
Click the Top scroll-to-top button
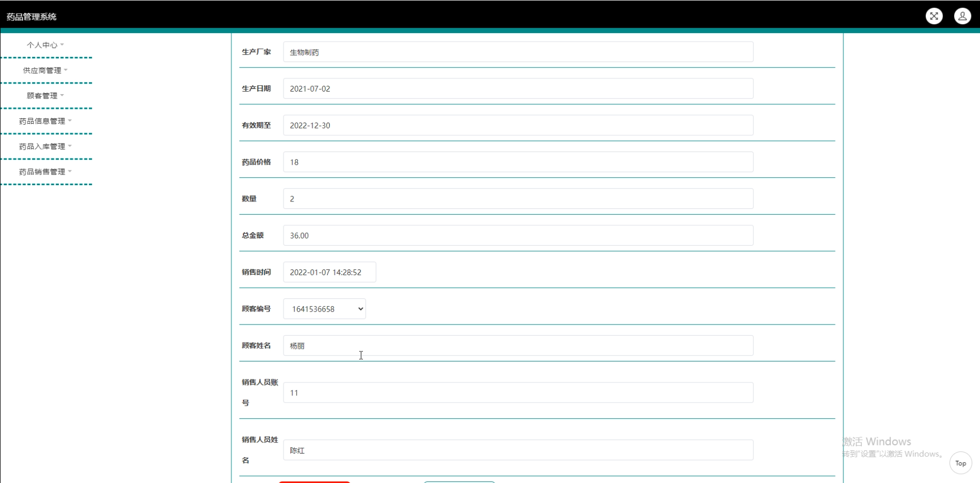961,463
